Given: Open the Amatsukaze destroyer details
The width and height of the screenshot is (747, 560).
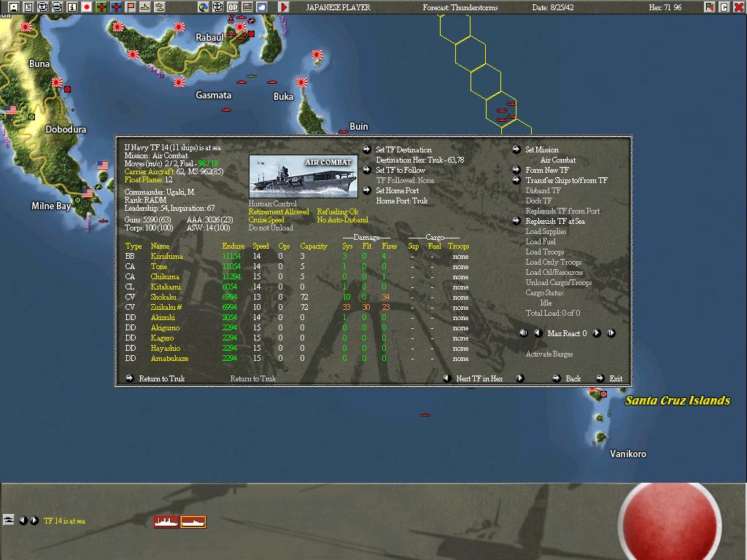Looking at the screenshot, I should [x=169, y=358].
